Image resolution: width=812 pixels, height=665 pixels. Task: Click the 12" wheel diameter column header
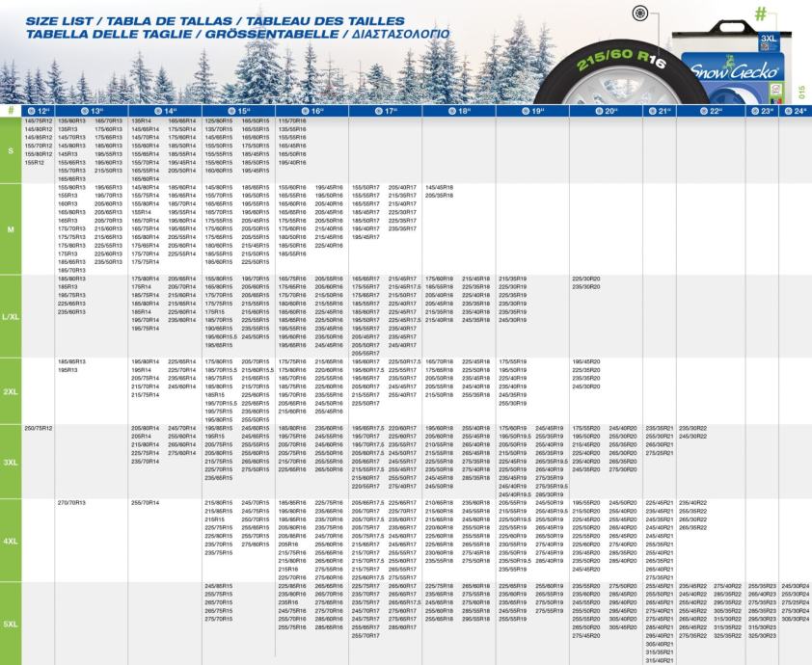coord(39,111)
